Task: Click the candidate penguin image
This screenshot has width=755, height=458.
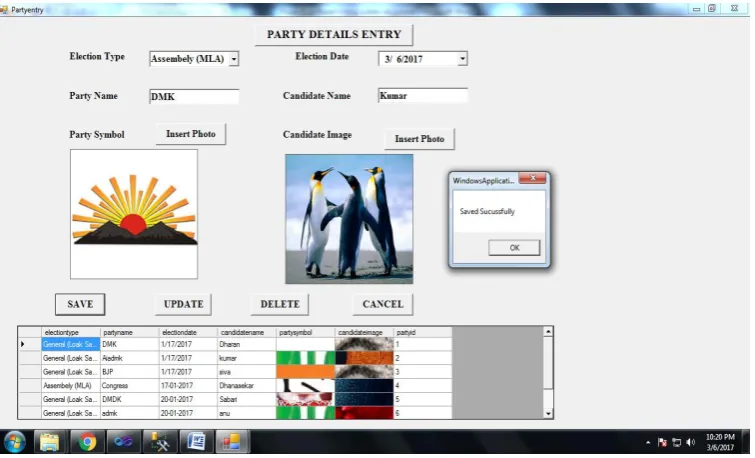Action: (x=349, y=219)
